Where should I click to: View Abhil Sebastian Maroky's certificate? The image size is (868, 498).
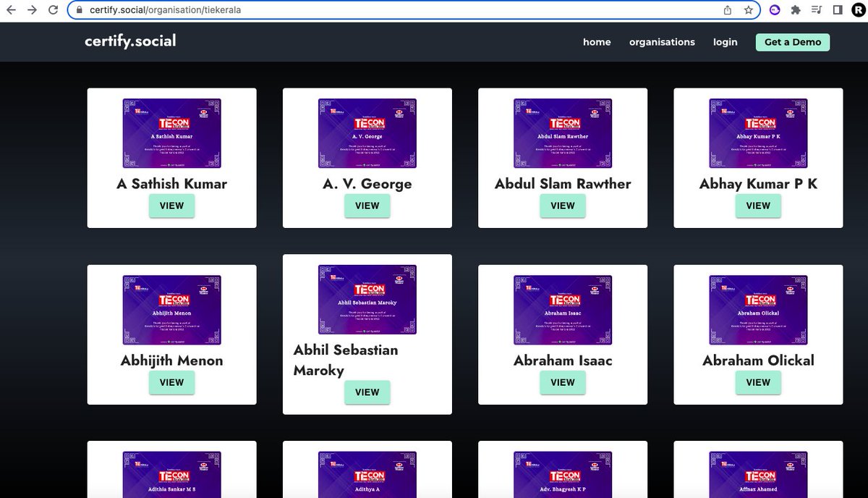(x=367, y=392)
